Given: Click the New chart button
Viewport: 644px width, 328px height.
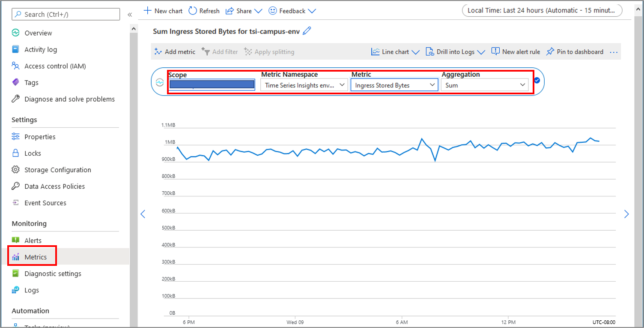Looking at the screenshot, I should (163, 11).
